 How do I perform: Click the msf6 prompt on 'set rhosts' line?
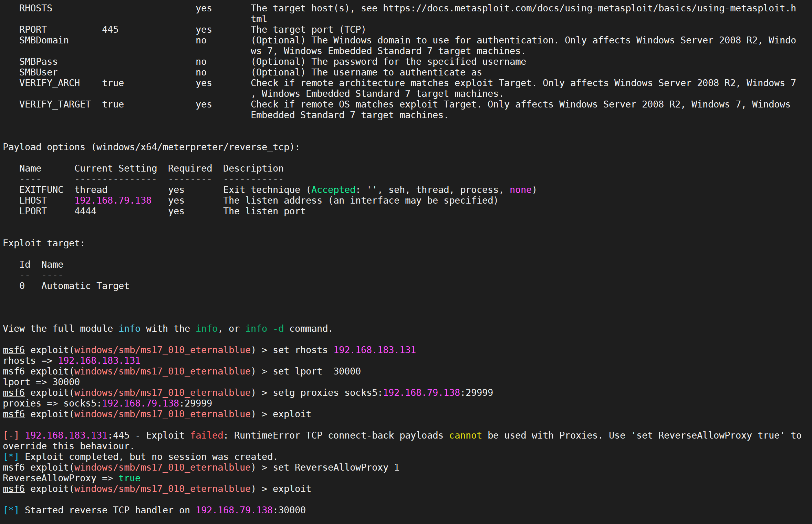click(14, 350)
